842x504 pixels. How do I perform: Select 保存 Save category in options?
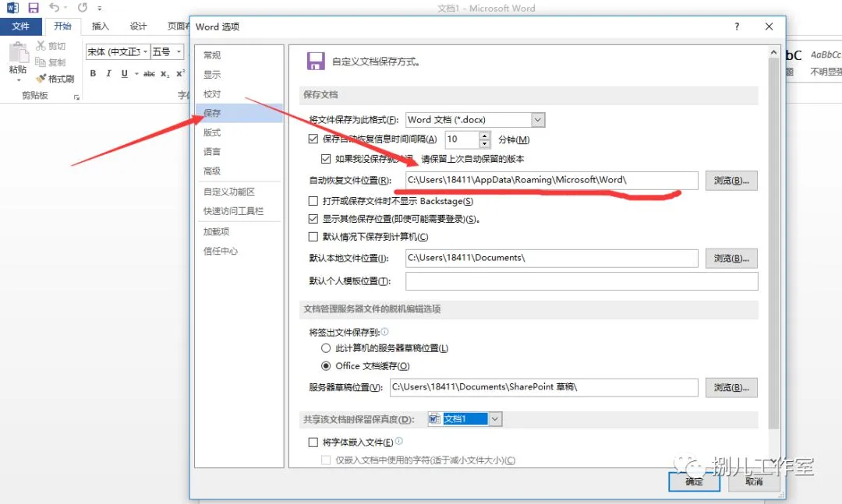[239, 113]
